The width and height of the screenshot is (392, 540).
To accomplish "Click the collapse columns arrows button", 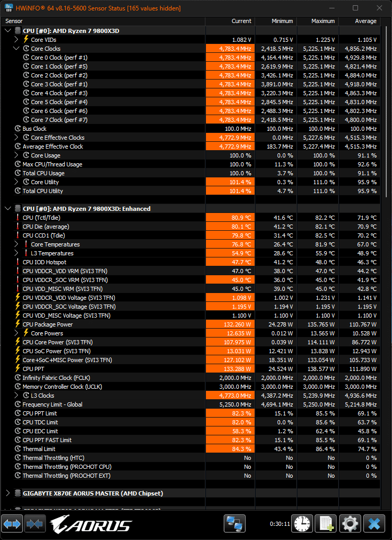I will [35, 524].
